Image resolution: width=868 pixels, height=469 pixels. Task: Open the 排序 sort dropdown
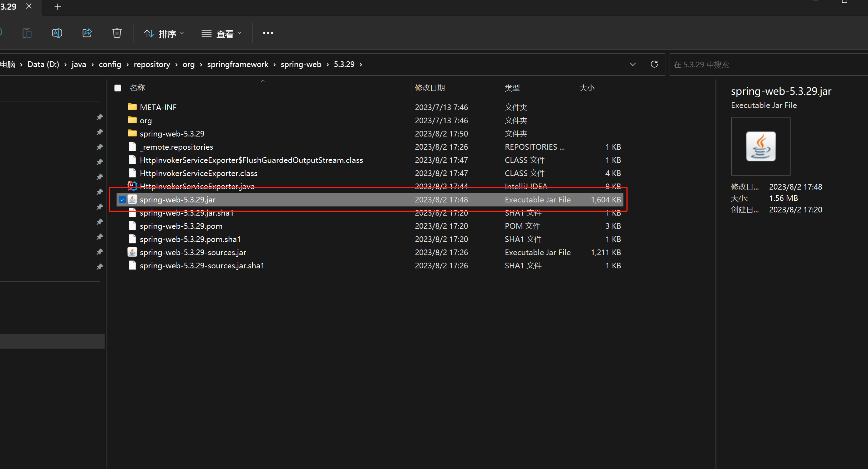click(x=164, y=33)
